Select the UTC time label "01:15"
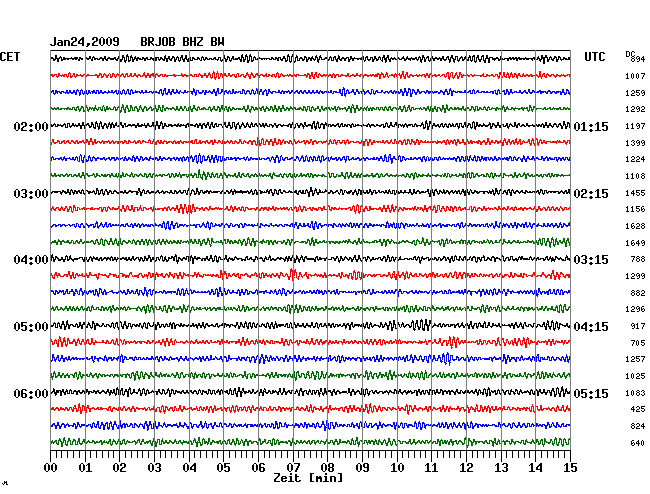The height and width of the screenshot is (494, 650). click(x=591, y=127)
